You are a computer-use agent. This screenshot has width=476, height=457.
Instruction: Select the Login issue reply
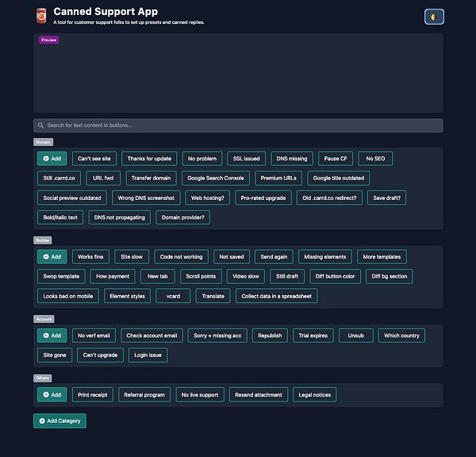click(148, 355)
